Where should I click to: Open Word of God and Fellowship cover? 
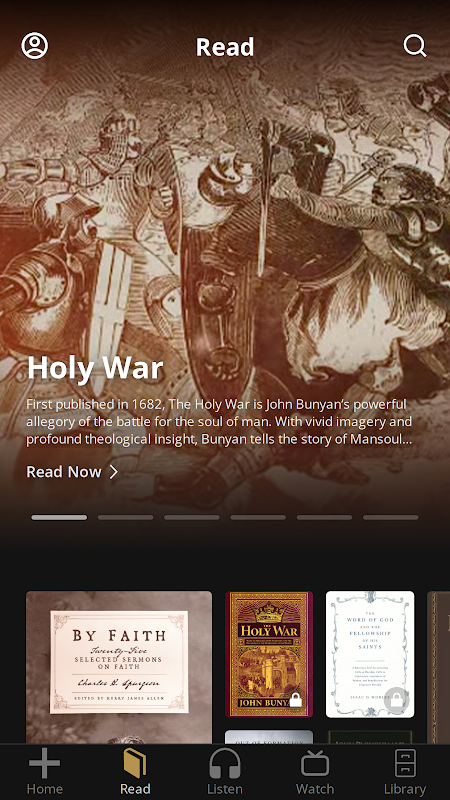click(x=370, y=654)
